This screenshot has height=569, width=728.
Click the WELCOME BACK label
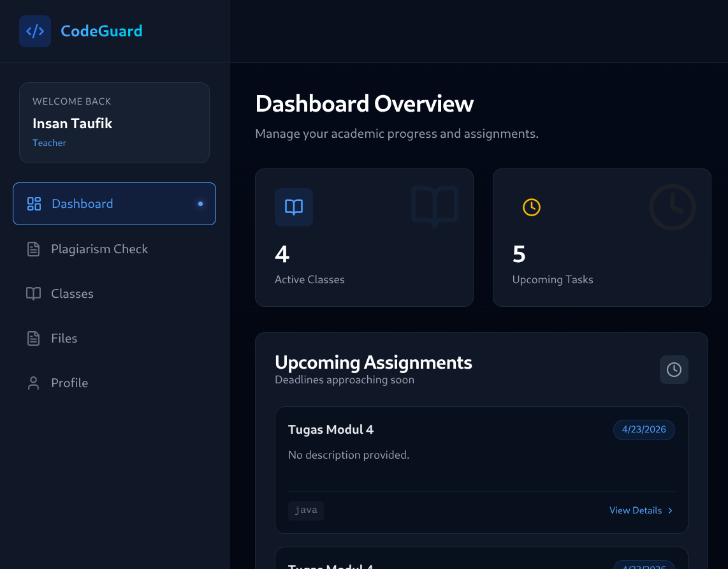tap(71, 101)
